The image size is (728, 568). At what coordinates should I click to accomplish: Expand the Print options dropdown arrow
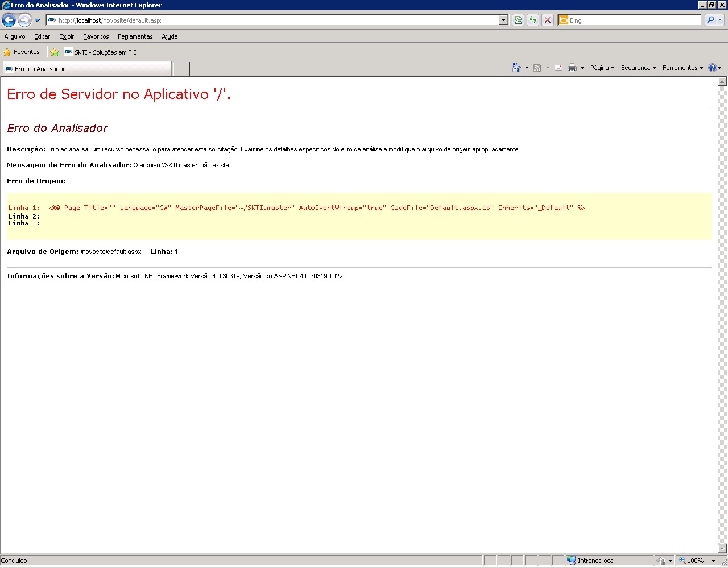coord(582,68)
